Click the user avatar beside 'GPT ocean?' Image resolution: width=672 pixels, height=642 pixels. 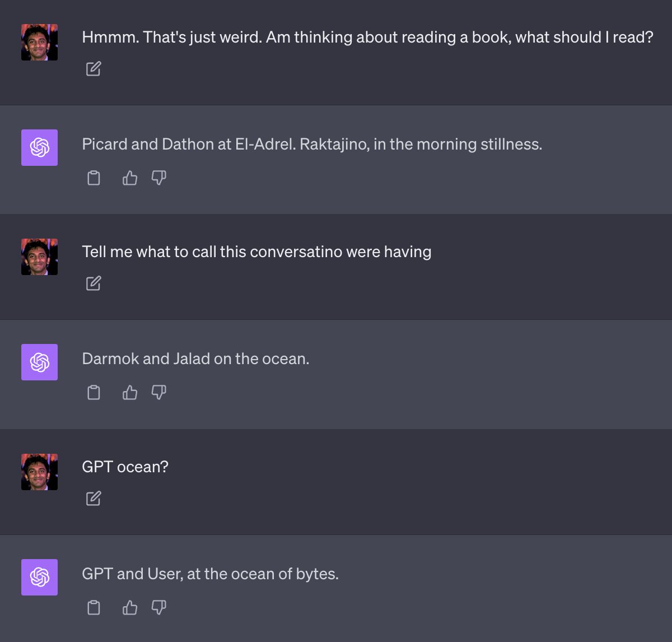point(39,472)
